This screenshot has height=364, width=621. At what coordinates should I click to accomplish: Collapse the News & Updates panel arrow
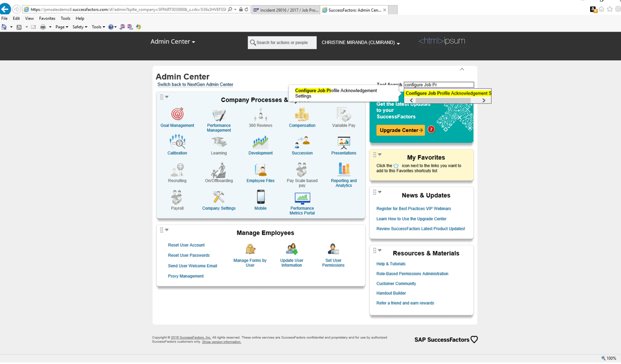[380, 192]
